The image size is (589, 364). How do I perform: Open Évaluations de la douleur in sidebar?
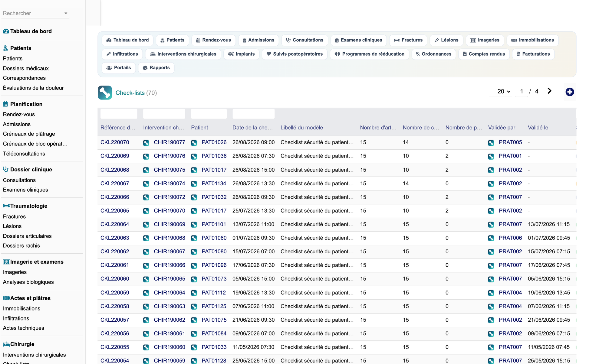33,88
